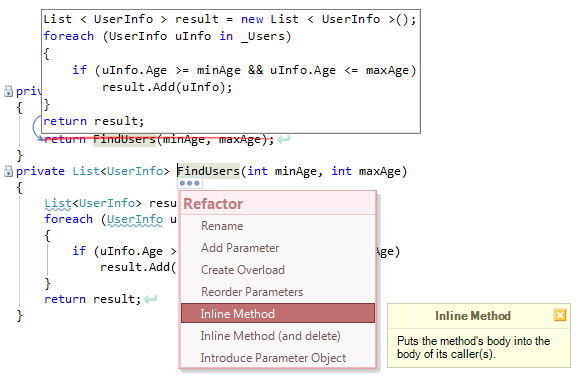Click the lock icon beside private List<UserInfo>
The height and width of the screenshot is (375, 577).
[x=8, y=171]
